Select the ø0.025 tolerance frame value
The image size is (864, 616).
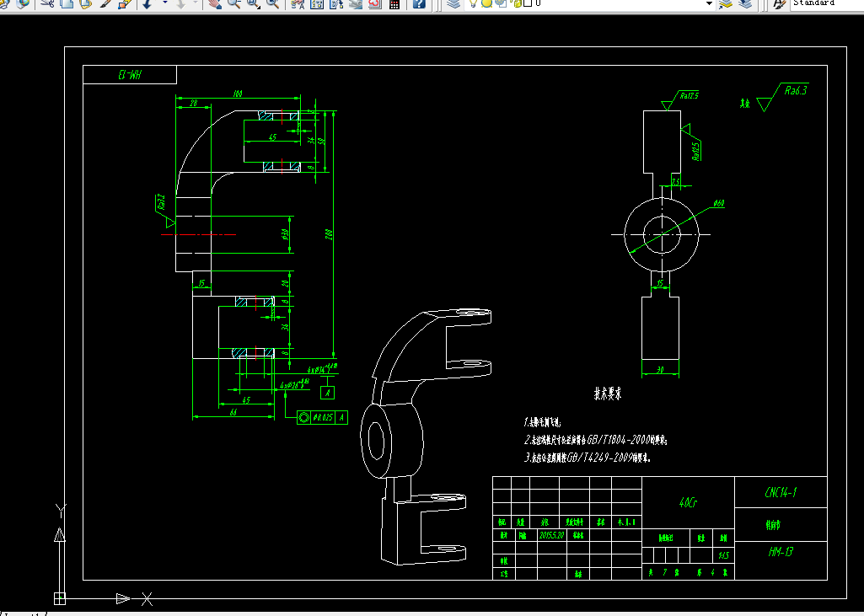click(323, 417)
